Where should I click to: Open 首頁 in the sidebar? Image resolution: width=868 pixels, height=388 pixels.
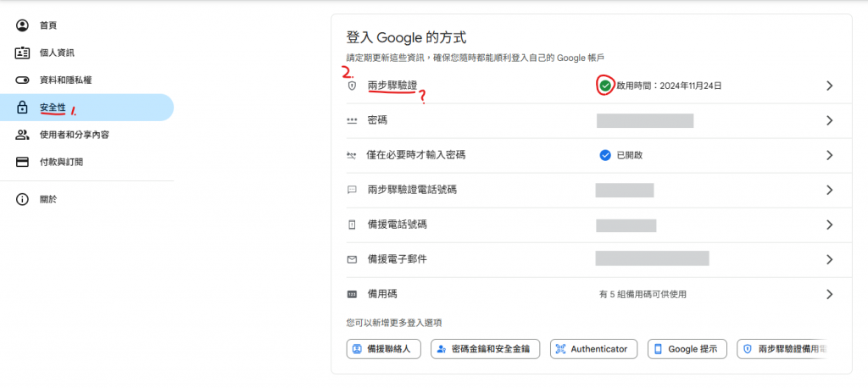(x=87, y=25)
